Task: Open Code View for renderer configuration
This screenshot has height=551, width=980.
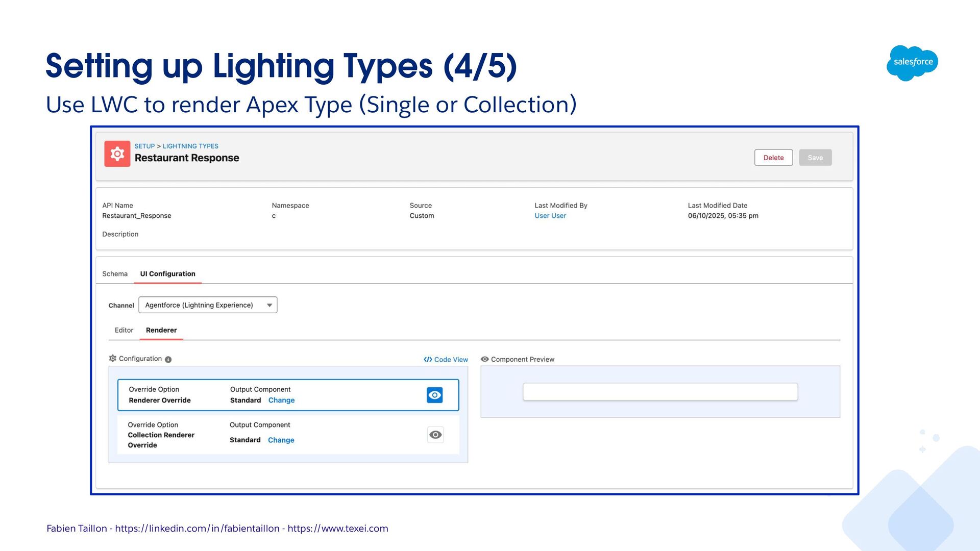Action: coord(446,360)
